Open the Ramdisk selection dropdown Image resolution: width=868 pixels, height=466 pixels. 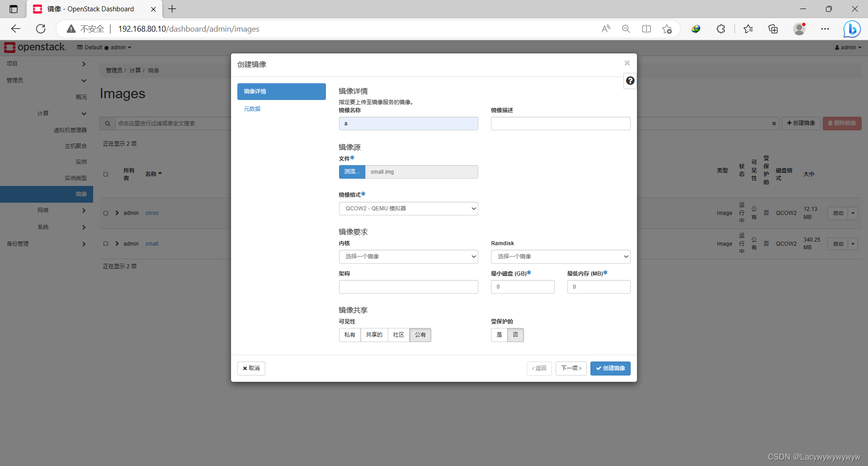[560, 257]
